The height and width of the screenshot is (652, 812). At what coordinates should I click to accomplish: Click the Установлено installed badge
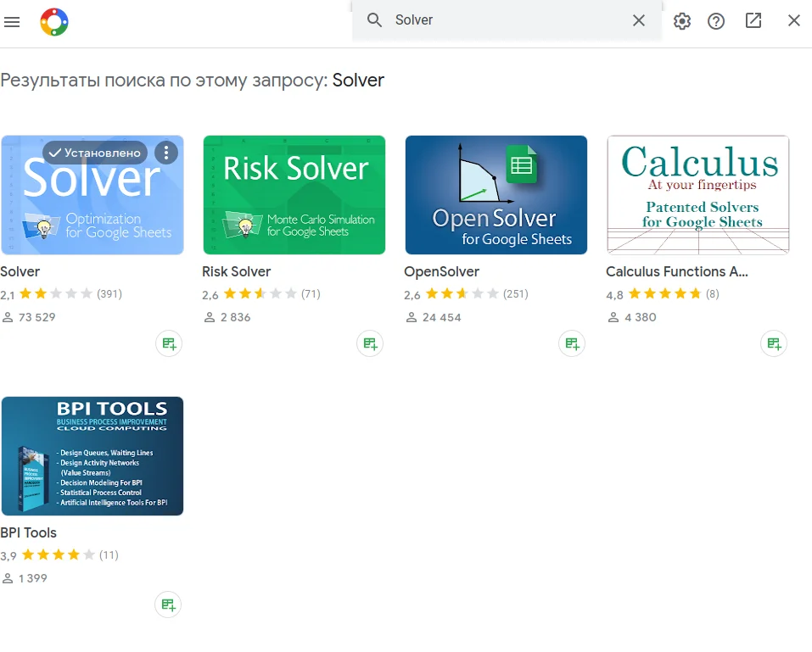pyautogui.click(x=95, y=153)
